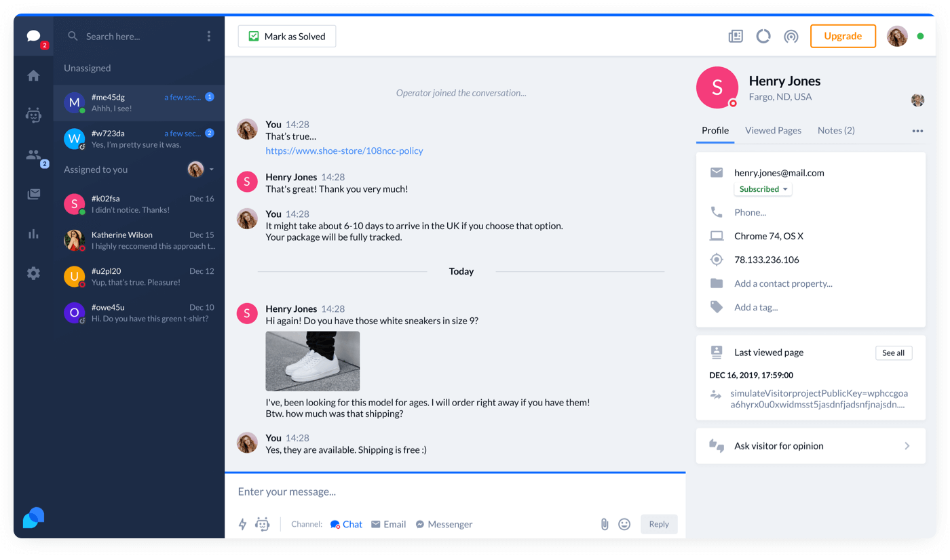
Task: Click the attachment paperclip icon
Action: [604, 524]
